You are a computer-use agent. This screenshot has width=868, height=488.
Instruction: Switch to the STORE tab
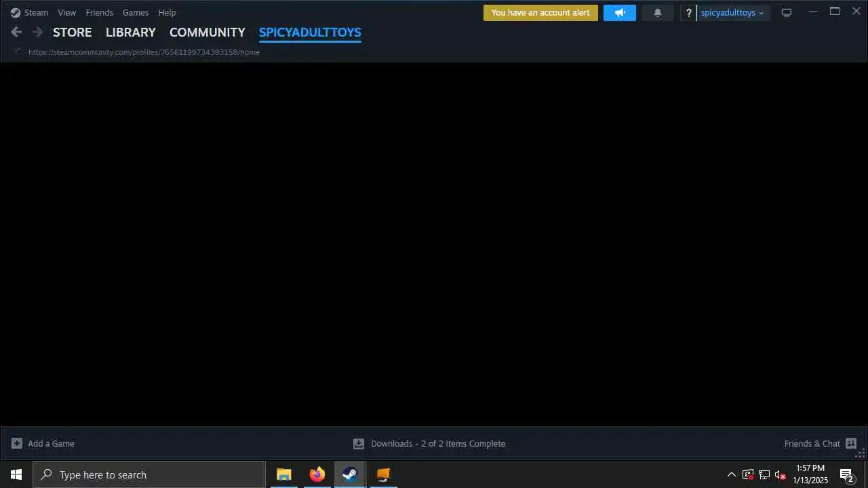coord(73,32)
